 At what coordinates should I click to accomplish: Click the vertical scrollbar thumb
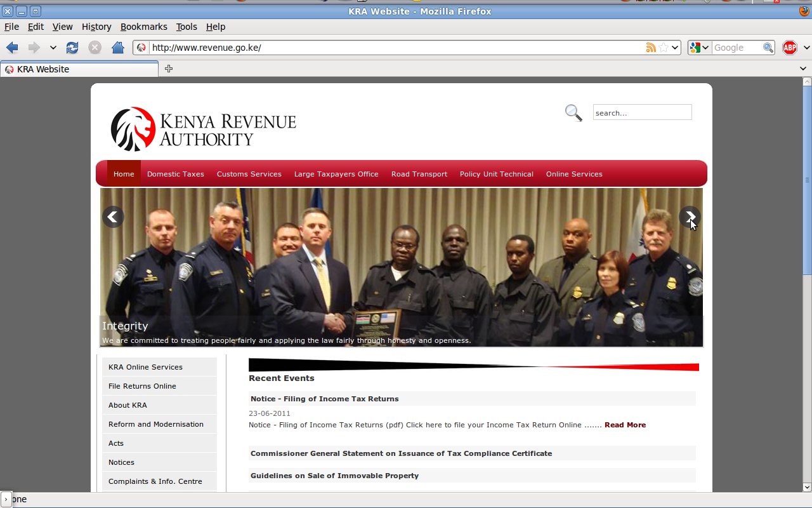click(807, 181)
